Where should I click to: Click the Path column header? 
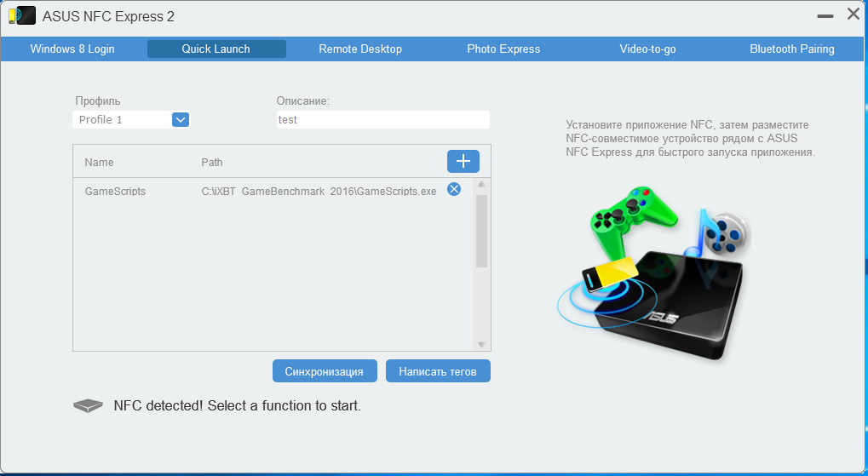tap(212, 162)
